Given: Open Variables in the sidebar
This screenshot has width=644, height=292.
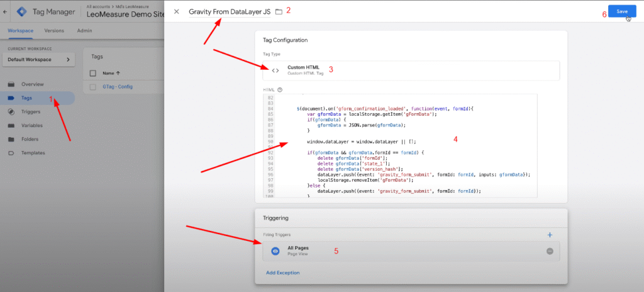Looking at the screenshot, I should pyautogui.click(x=32, y=125).
